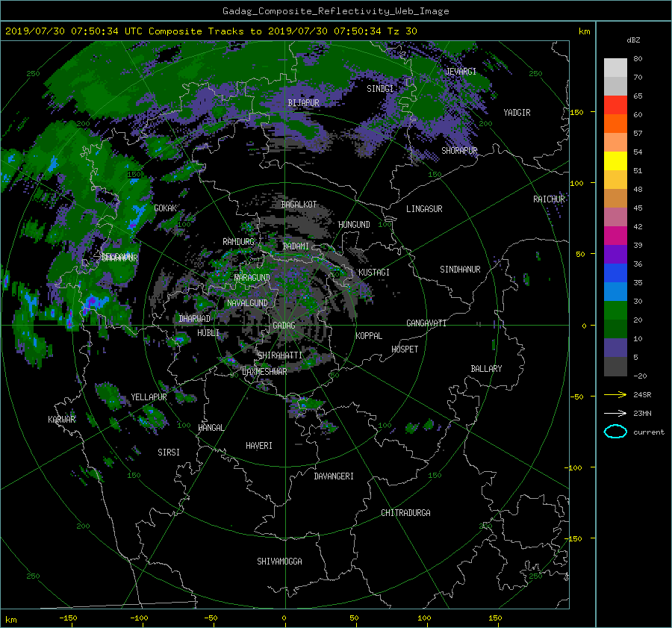This screenshot has width=672, height=628.
Task: Click the BIJAPUR city label
Action: click(303, 103)
